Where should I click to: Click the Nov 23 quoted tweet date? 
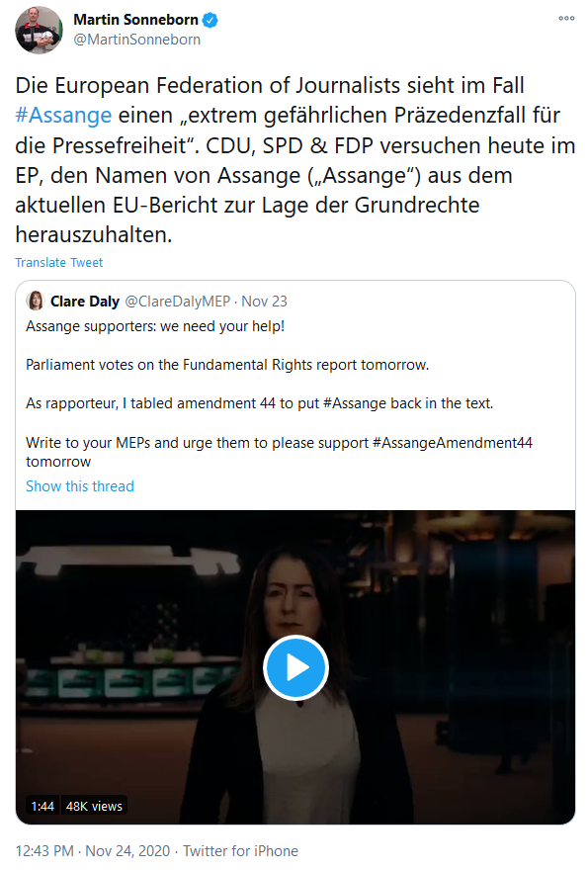click(264, 302)
